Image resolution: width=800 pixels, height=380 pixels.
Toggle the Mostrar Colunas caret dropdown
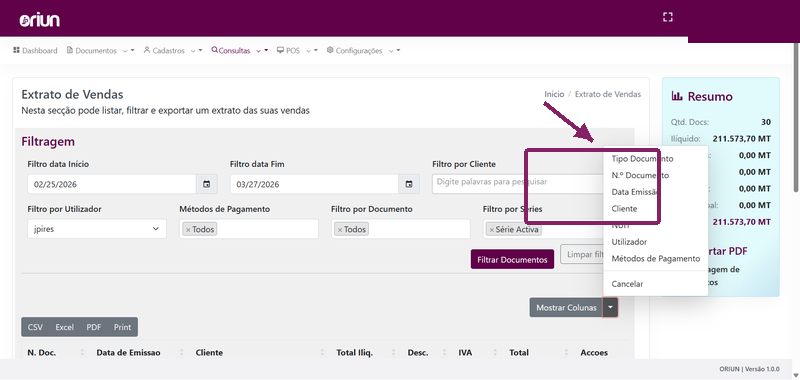tap(611, 308)
